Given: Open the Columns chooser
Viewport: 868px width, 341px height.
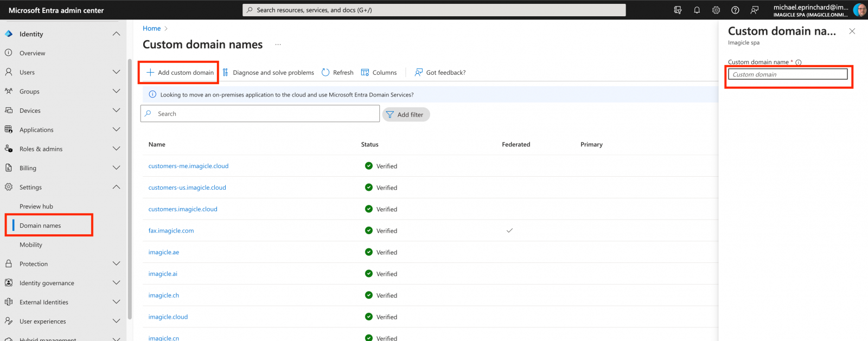Looking at the screenshot, I should tap(379, 73).
